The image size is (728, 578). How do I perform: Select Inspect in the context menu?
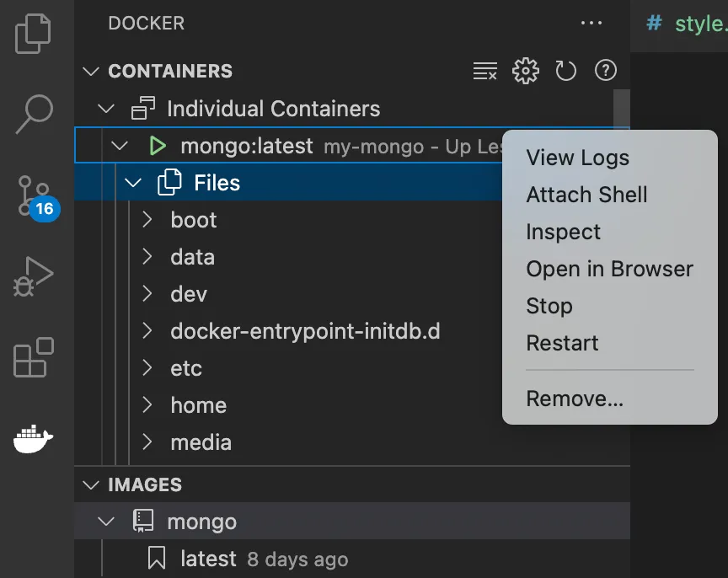[609, 232]
